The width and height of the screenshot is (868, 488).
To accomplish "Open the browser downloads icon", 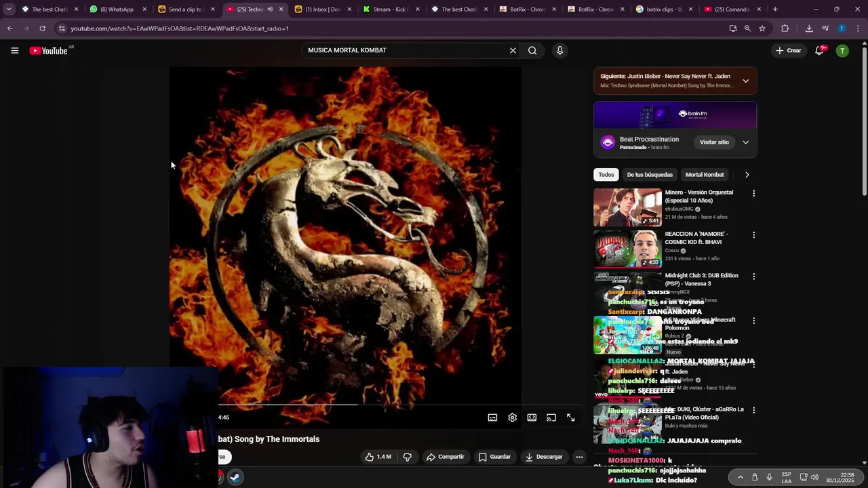I will 809,28.
